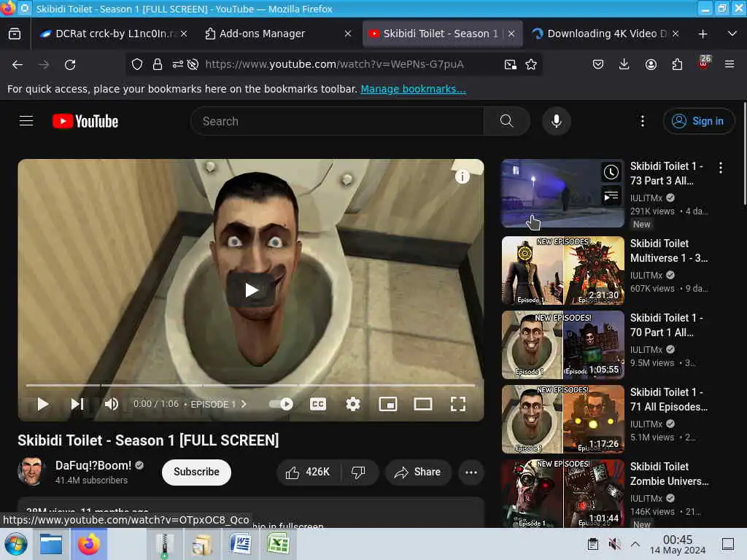
Task: Toggle picture-in-picture from address bar
Action: (510, 64)
